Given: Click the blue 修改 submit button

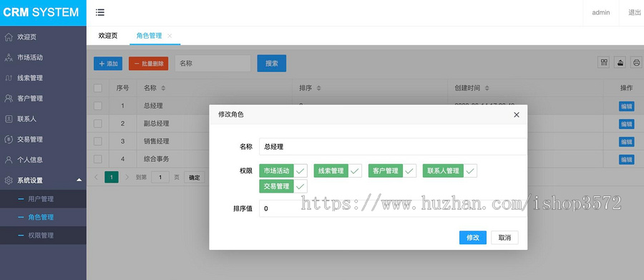Looking at the screenshot, I should [x=473, y=238].
